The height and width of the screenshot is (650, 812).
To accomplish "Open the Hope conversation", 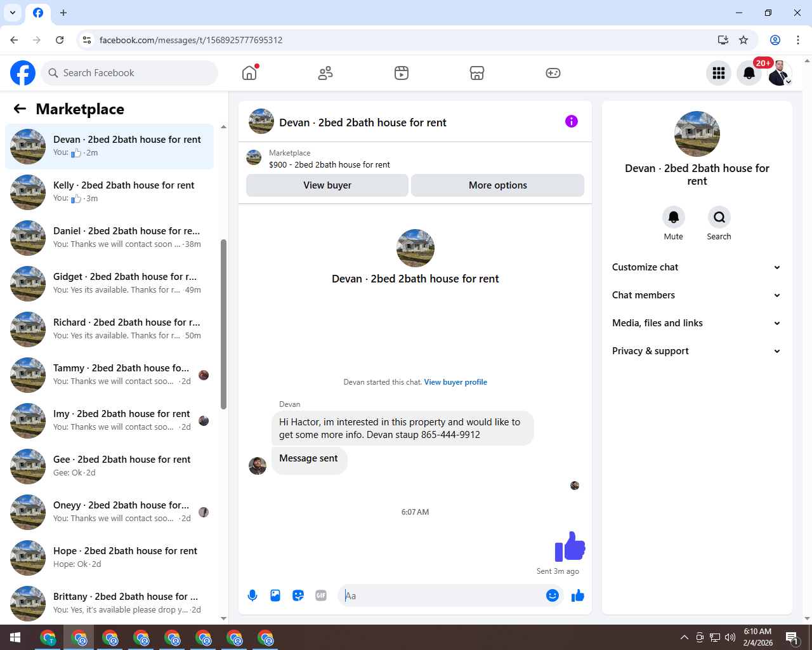I will click(x=109, y=558).
